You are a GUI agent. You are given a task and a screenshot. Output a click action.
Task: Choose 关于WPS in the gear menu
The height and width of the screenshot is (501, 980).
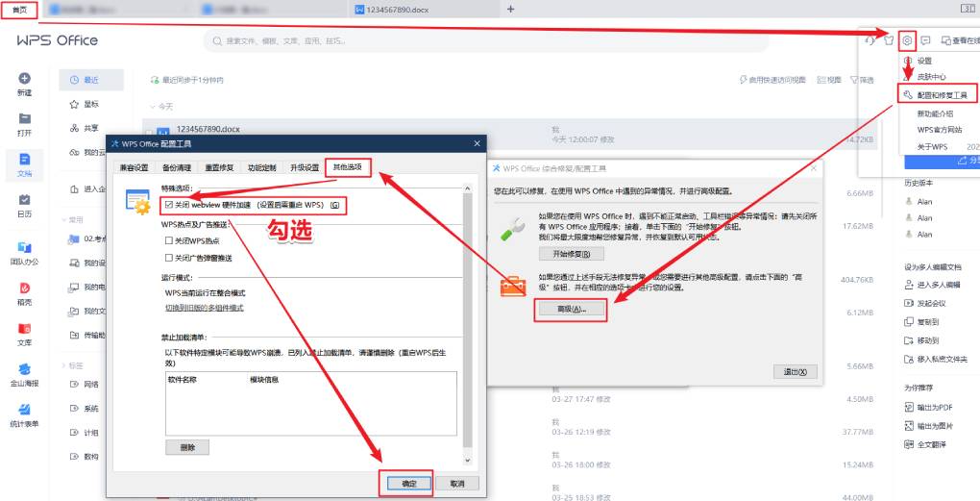pyautogui.click(x=932, y=147)
